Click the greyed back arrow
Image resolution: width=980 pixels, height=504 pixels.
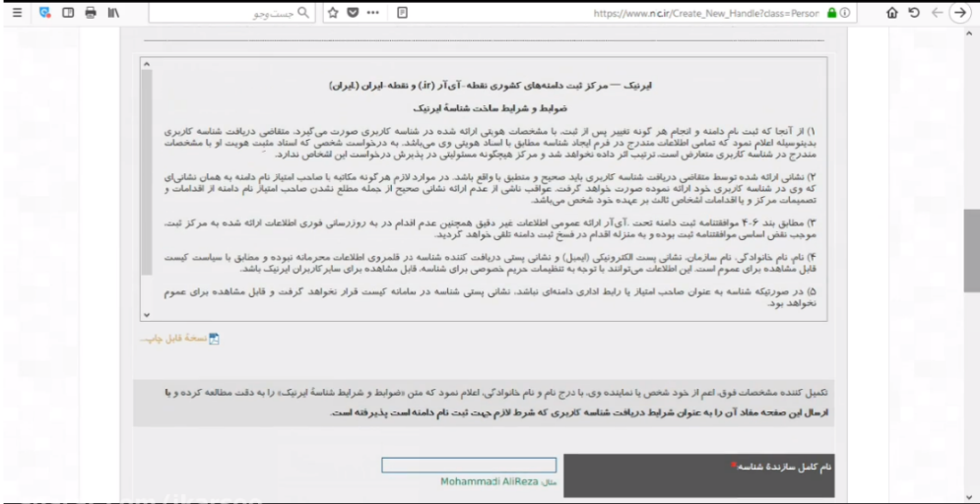click(x=937, y=13)
